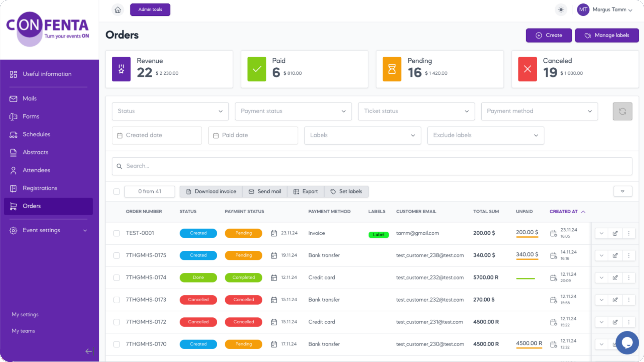Click the green Label tag on TEST-0001
644x362 pixels.
[x=378, y=235]
